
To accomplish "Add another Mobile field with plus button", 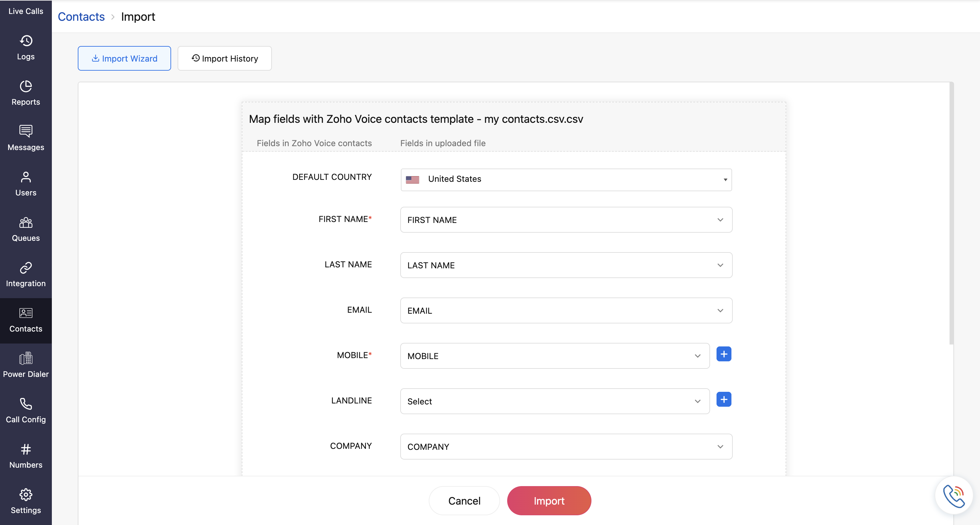I will click(724, 354).
